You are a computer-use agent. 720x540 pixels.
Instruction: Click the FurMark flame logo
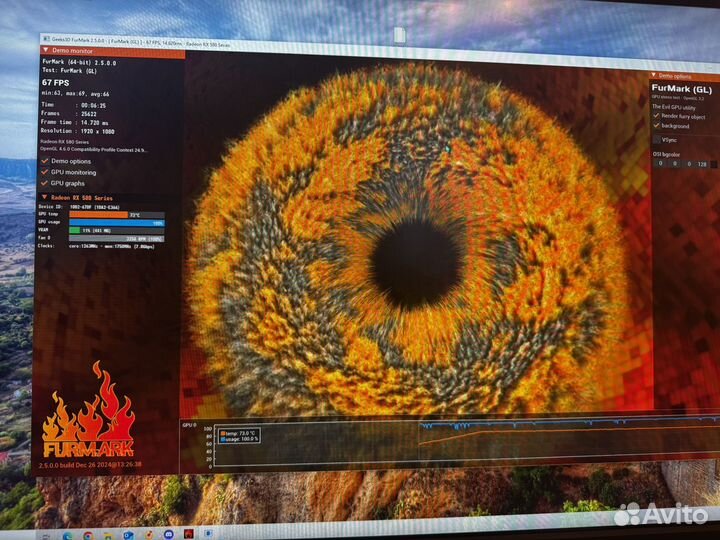pyautogui.click(x=89, y=410)
